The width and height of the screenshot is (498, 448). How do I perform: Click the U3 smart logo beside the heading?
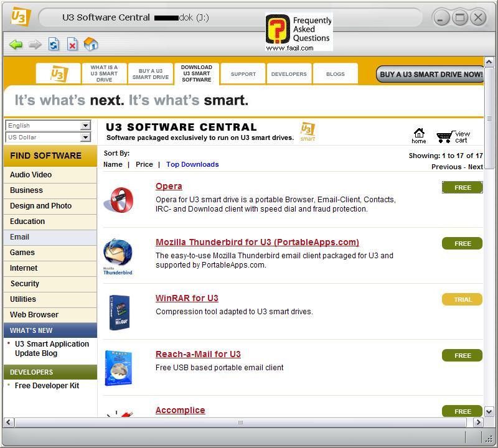pyautogui.click(x=308, y=131)
